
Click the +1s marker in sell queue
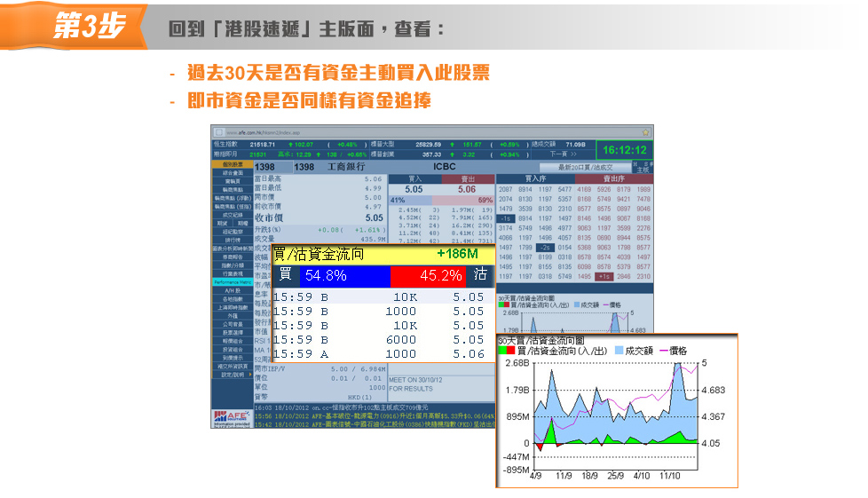[604, 277]
